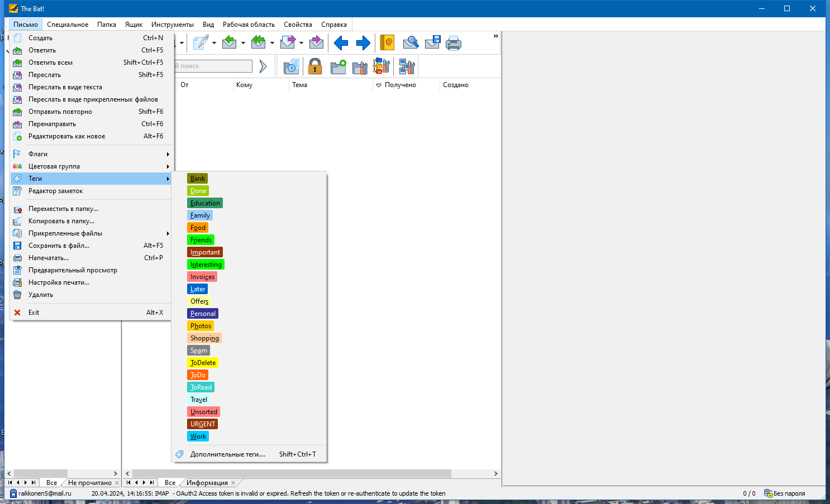830x504 pixels.
Task: Click the printer toolbar icon
Action: coord(454,43)
